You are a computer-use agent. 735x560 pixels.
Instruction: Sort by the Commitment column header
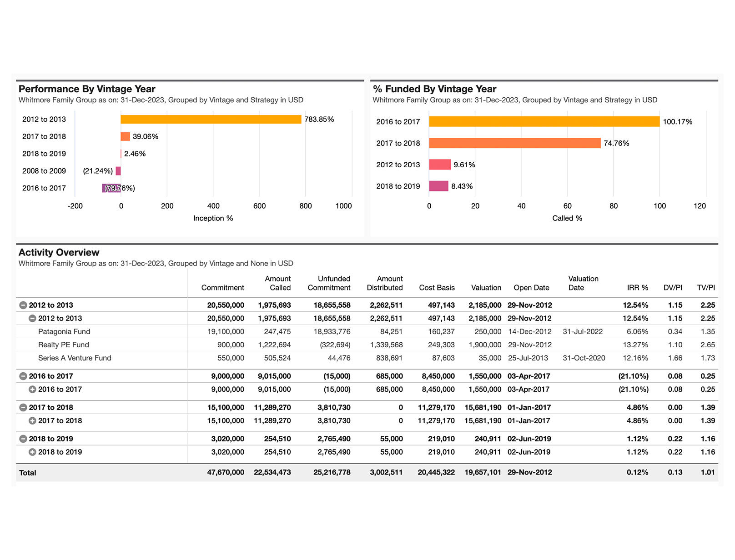click(x=222, y=288)
